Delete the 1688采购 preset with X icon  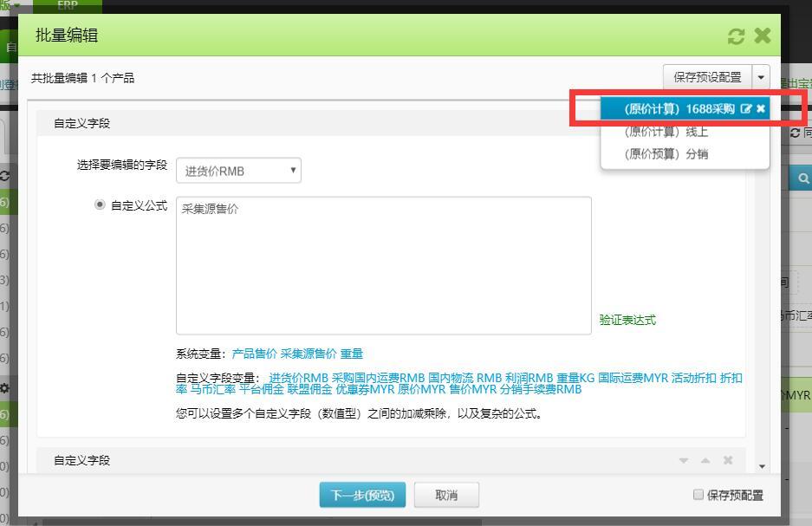[x=761, y=109]
